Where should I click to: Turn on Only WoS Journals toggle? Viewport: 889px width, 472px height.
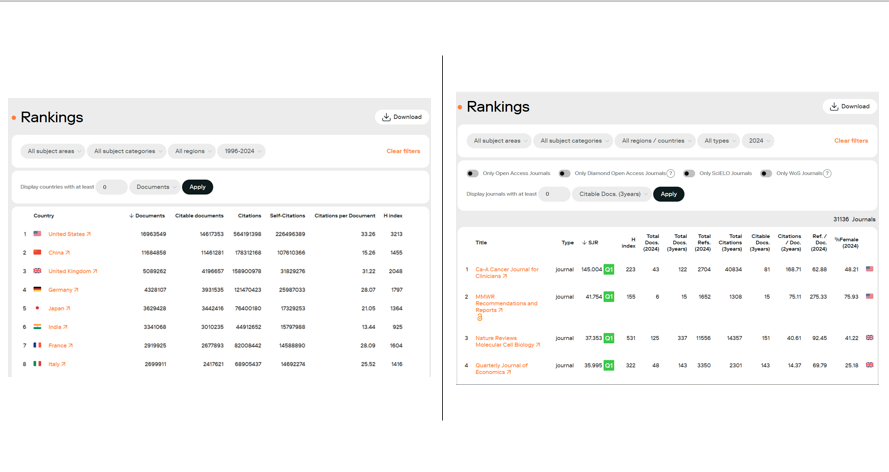click(x=766, y=174)
